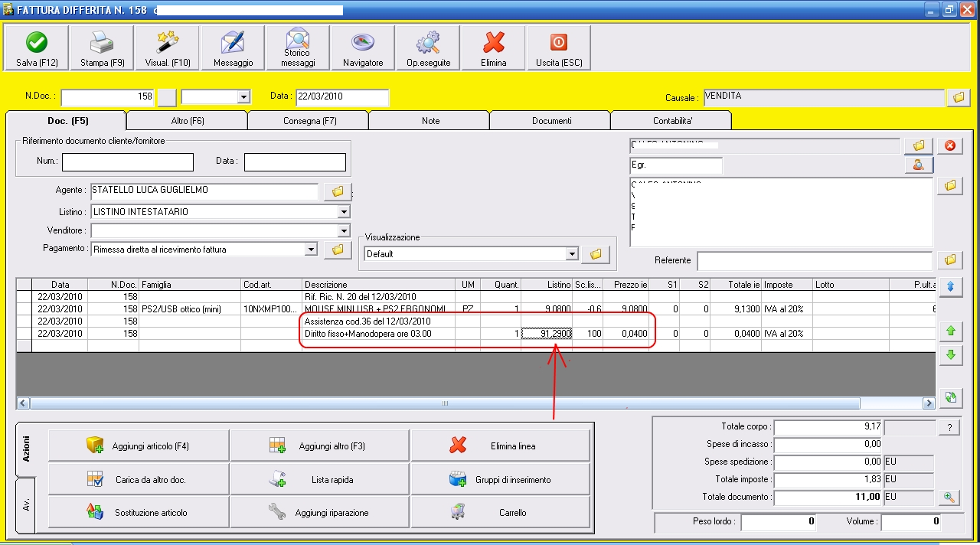
Task: Click the Peso lordo field
Action: tap(780, 522)
